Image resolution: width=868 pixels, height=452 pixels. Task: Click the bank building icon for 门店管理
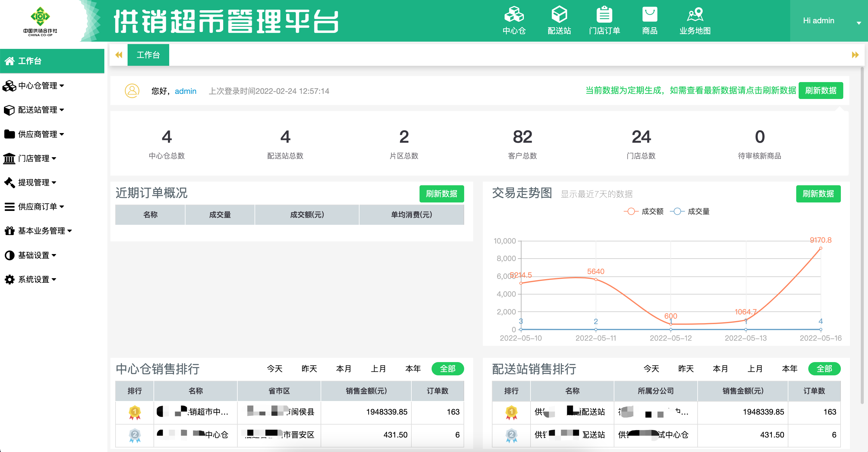(x=9, y=158)
